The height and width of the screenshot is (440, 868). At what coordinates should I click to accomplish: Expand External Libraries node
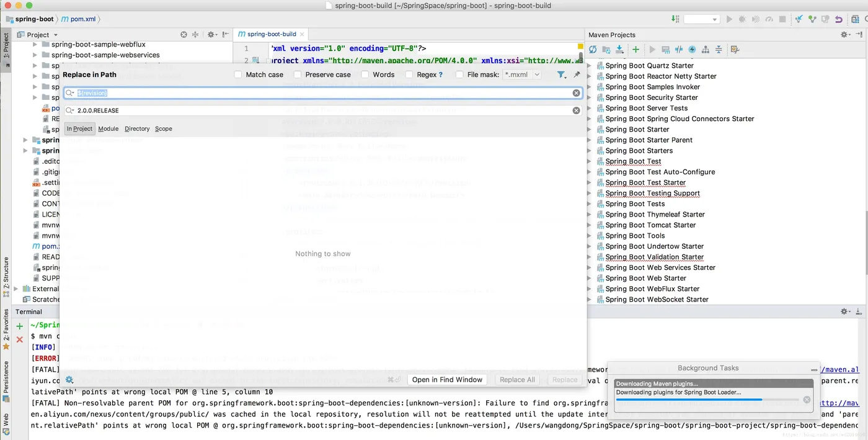(x=16, y=289)
